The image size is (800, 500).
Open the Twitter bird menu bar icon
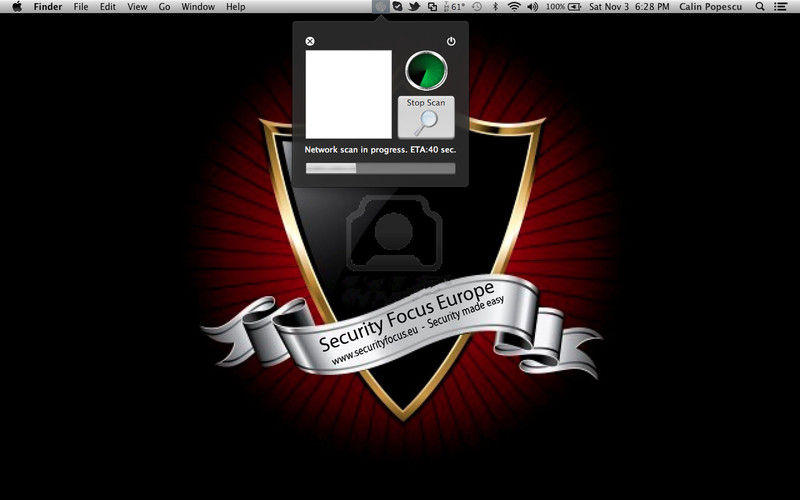[x=414, y=7]
